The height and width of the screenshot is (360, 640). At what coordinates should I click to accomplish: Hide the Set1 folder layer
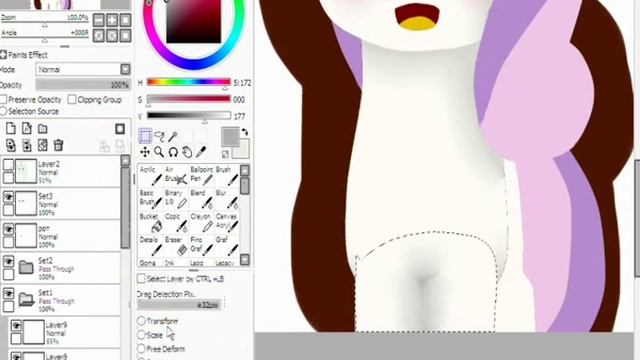click(x=8, y=294)
